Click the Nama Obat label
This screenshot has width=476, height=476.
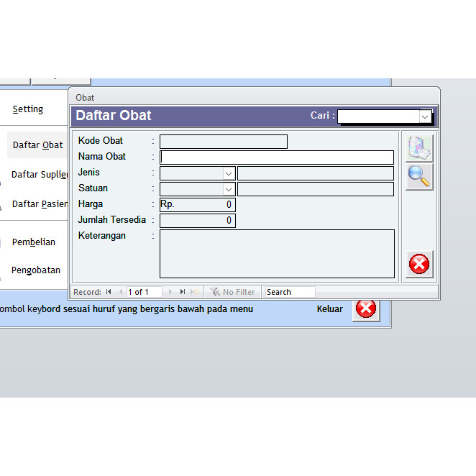[x=102, y=157]
